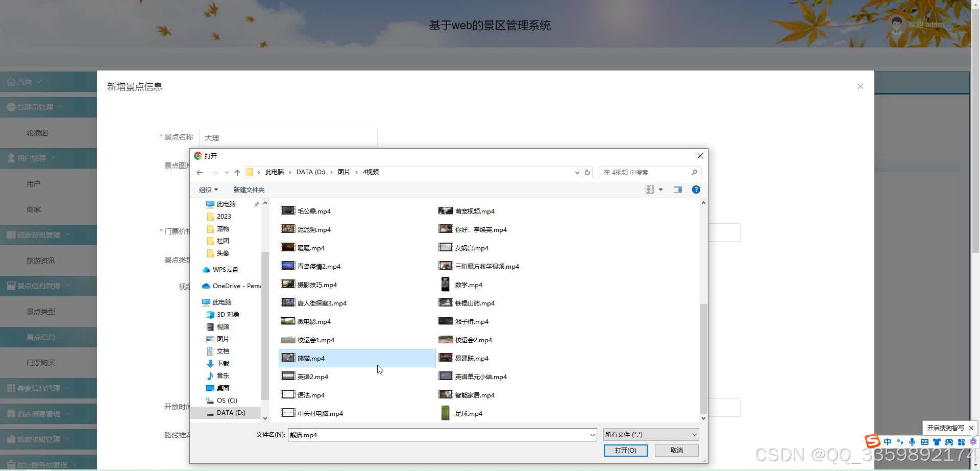Open the 2023 folder in navigation pane
The width and height of the screenshot is (980, 471).
pyautogui.click(x=219, y=216)
